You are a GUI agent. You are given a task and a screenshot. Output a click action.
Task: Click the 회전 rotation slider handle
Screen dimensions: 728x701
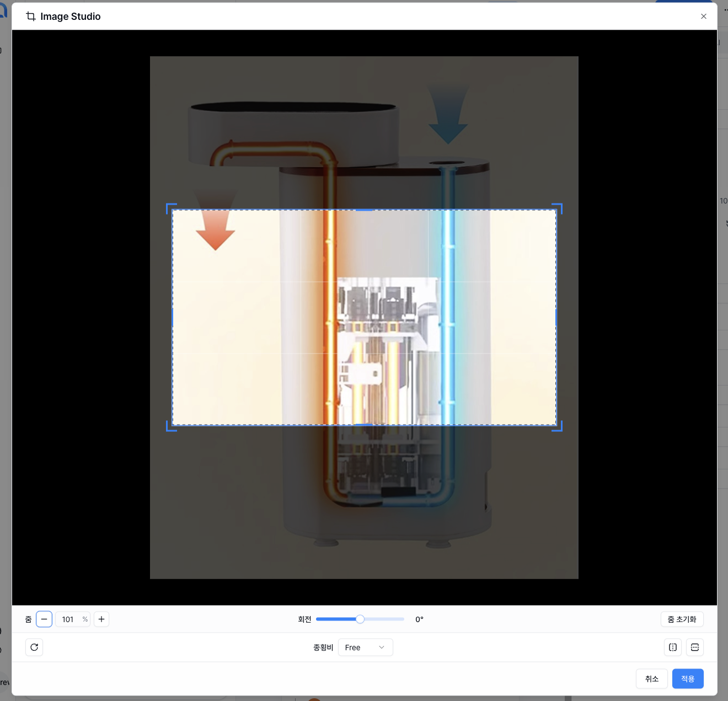pyautogui.click(x=360, y=619)
